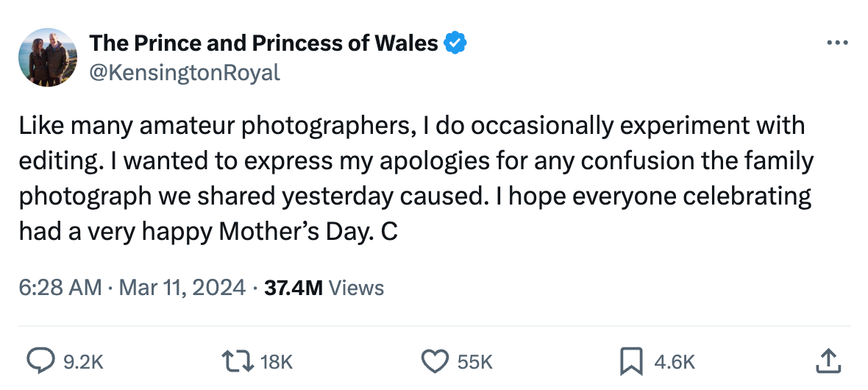
Task: Click the "Mother's Day. C" closing line
Action: tap(307, 231)
